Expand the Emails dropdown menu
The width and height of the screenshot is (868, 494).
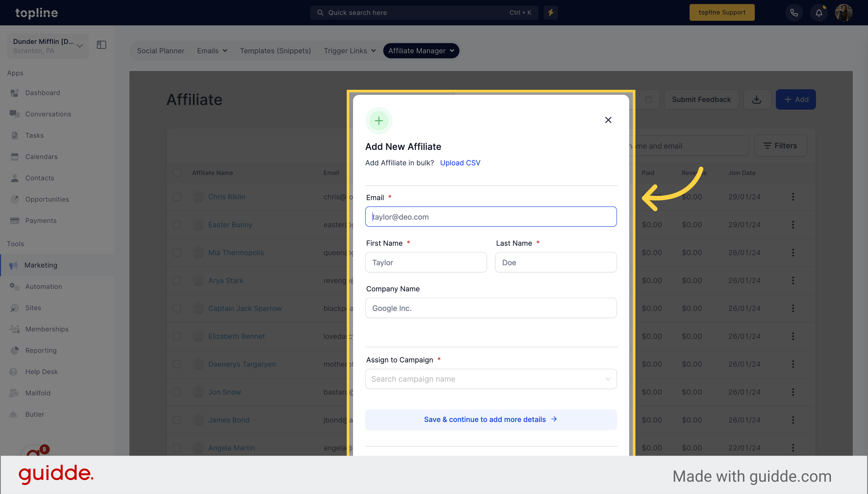(212, 51)
